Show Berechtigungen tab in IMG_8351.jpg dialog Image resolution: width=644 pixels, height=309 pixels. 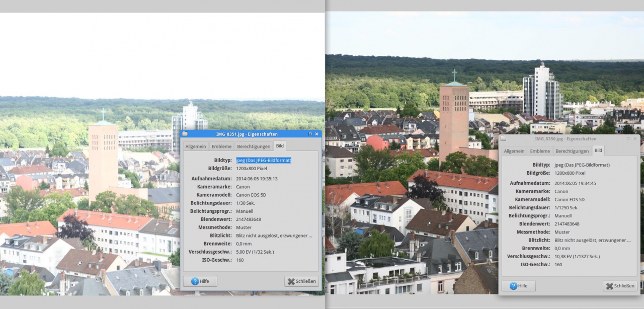(254, 146)
